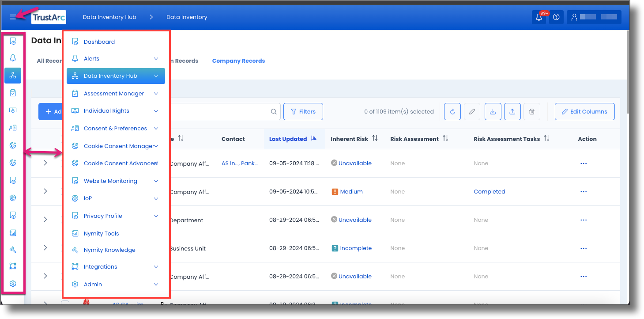The height and width of the screenshot is (319, 644).
Task: Expand the Alerts menu chevron
Action: [x=156, y=58]
